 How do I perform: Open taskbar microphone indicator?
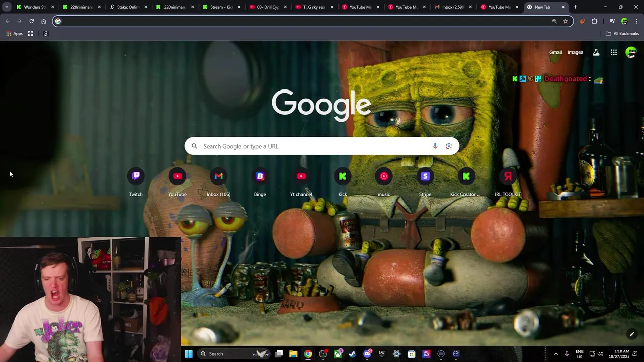pyautogui.click(x=567, y=354)
